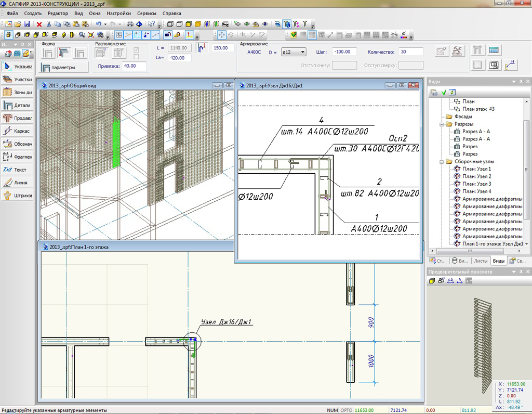Collapse the Разрезы folder in views tree
Image resolution: width=532 pixels, height=414 pixels.
pos(442,124)
